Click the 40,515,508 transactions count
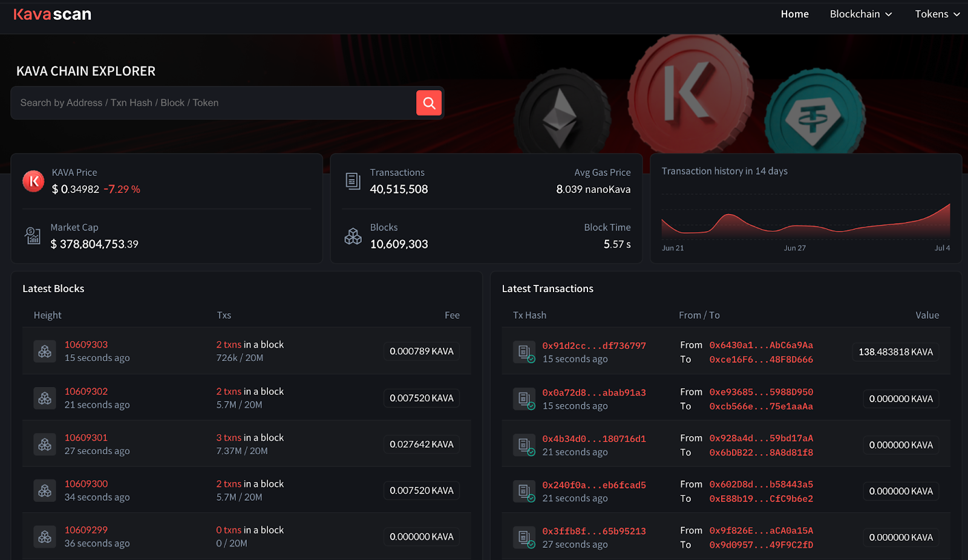The height and width of the screenshot is (560, 968). click(399, 189)
